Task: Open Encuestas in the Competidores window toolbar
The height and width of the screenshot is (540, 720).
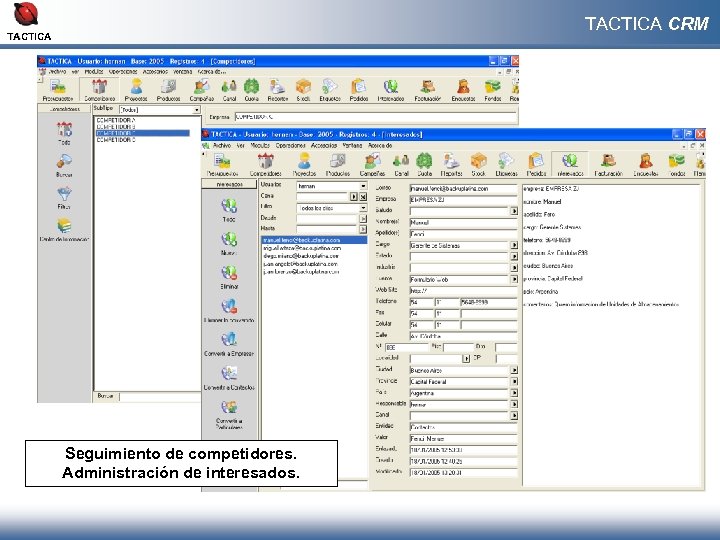Action: tap(463, 90)
